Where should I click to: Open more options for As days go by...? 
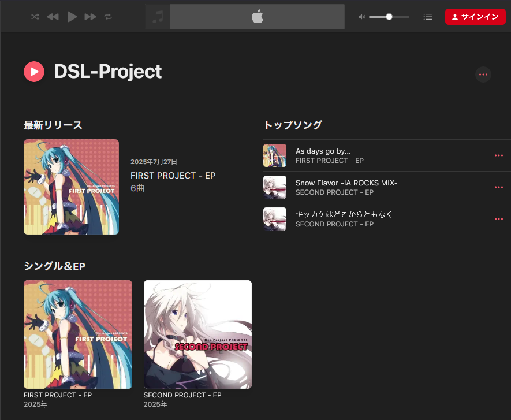pyautogui.click(x=499, y=155)
